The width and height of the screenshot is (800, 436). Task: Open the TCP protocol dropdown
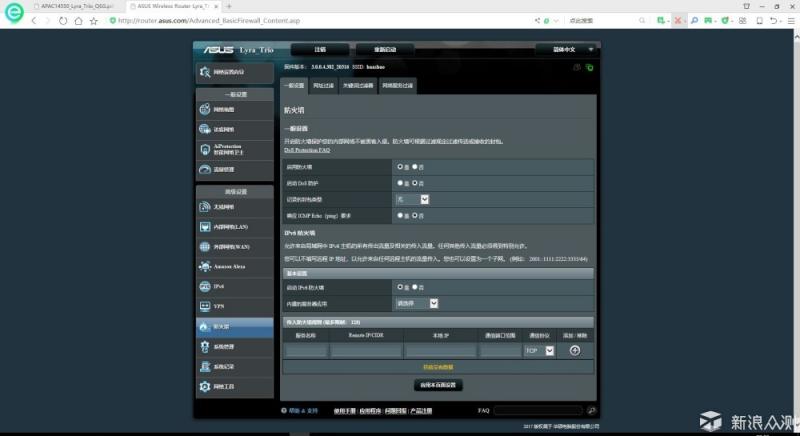pos(539,351)
